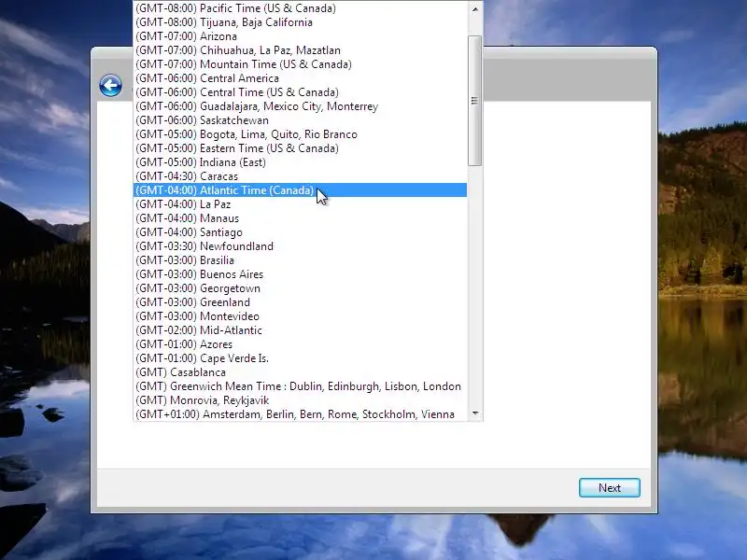Choose the Indiana (East) time zone

pos(300,162)
